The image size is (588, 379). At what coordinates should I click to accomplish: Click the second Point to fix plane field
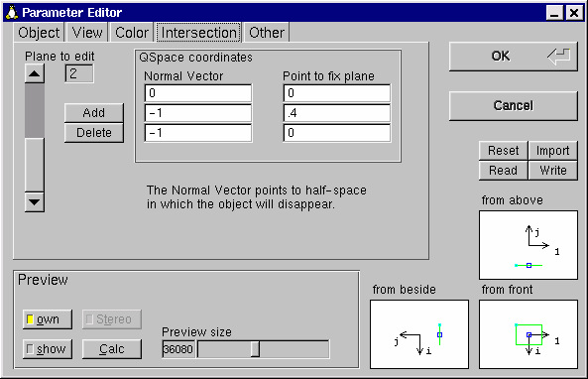pyautogui.click(x=337, y=113)
